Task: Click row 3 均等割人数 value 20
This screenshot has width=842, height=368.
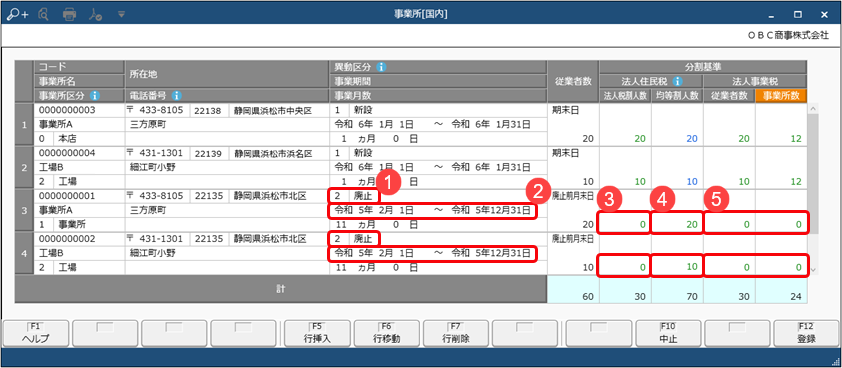Action: click(677, 223)
